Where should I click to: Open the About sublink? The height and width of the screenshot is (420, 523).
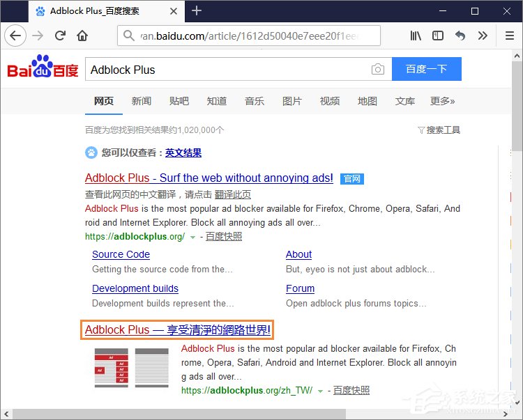click(298, 254)
